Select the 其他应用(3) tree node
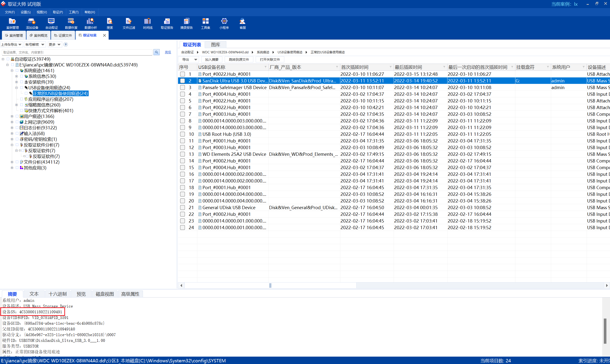The height and width of the screenshot is (364, 610). click(35, 168)
